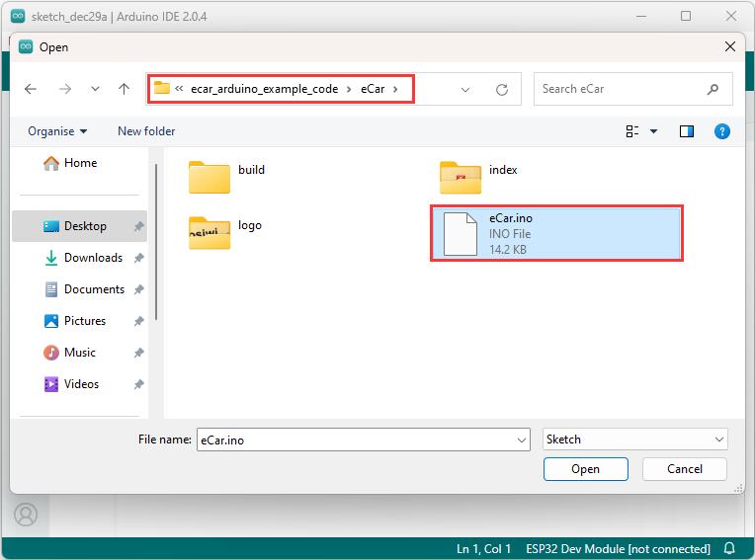Viewport: 755px width, 560px height.
Task: Open the more view options arrow
Action: pos(653,131)
